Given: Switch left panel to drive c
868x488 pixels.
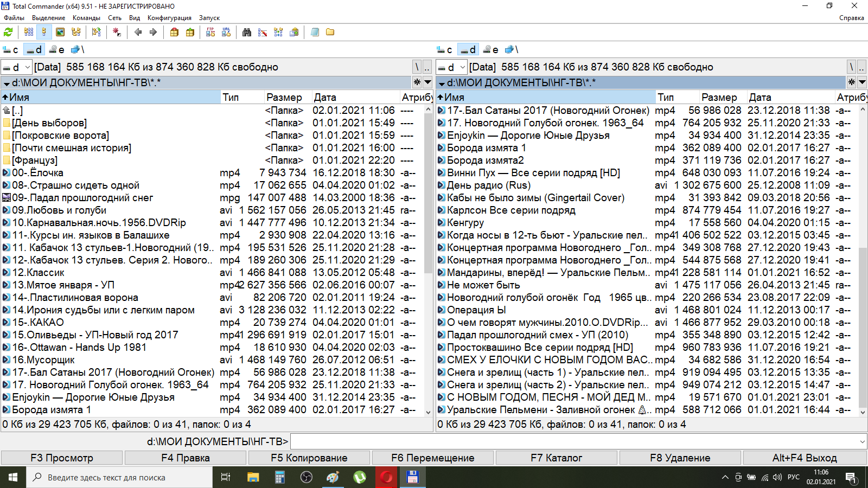Looking at the screenshot, I should (x=11, y=49).
